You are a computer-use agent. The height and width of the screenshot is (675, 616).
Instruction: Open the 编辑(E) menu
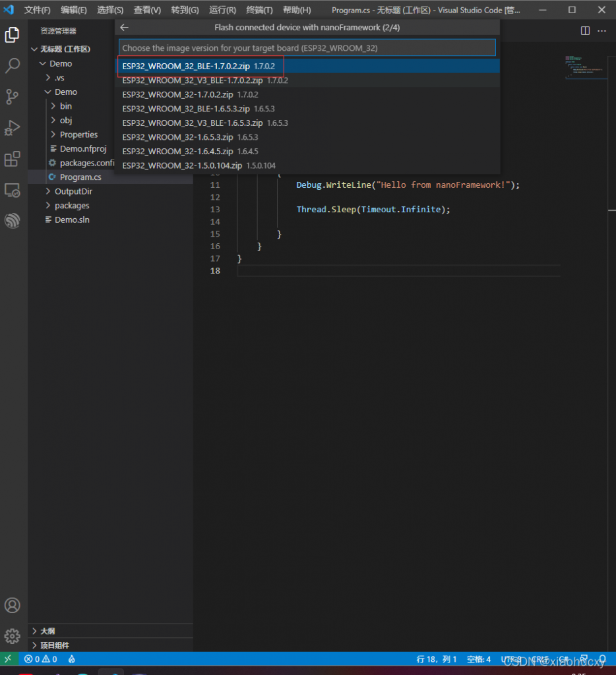(x=74, y=10)
